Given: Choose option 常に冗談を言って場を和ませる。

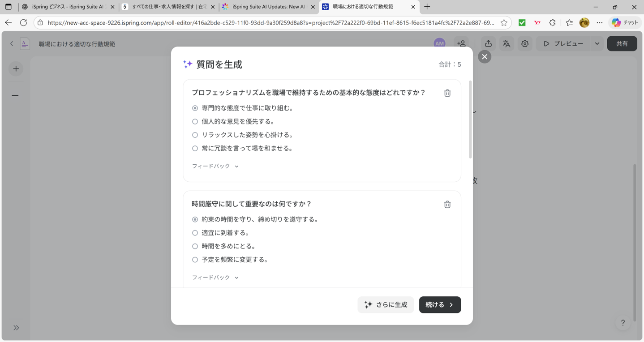Looking at the screenshot, I should (x=195, y=148).
